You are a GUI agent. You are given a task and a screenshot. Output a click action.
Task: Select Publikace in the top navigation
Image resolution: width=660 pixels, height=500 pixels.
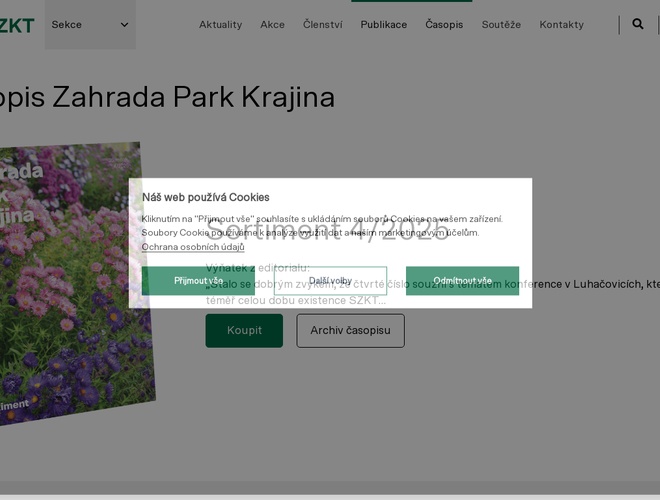click(383, 25)
